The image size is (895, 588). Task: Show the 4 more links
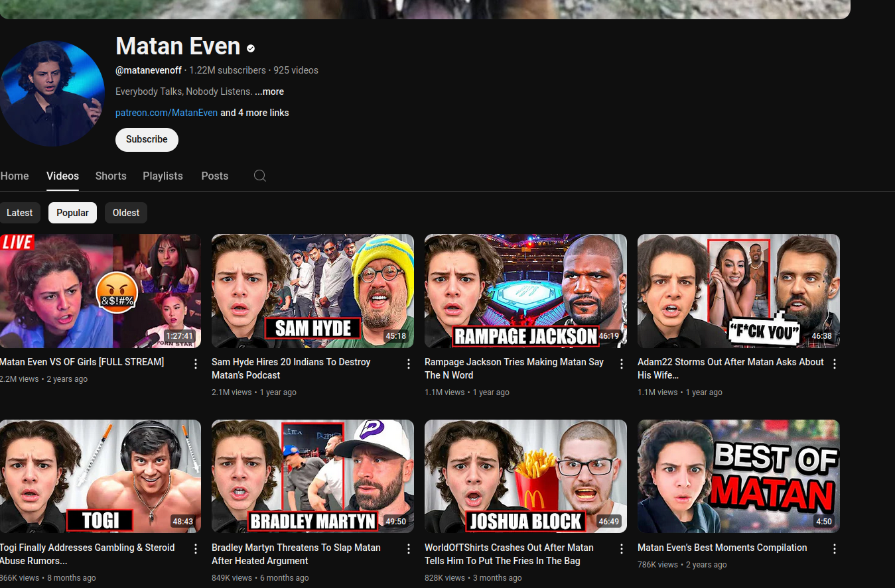(x=255, y=113)
